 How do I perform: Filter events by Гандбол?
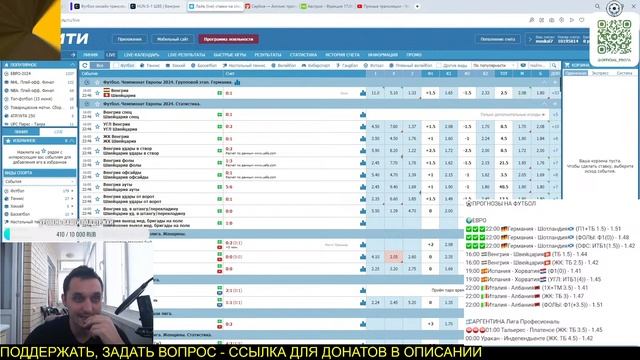(x=347, y=65)
